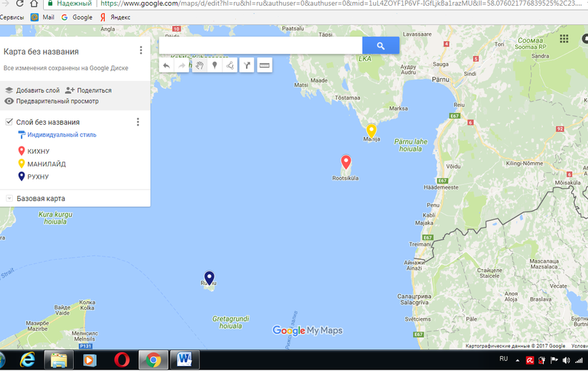588x371 pixels.
Task: Select the ruler measure distance tool
Action: pos(265,65)
